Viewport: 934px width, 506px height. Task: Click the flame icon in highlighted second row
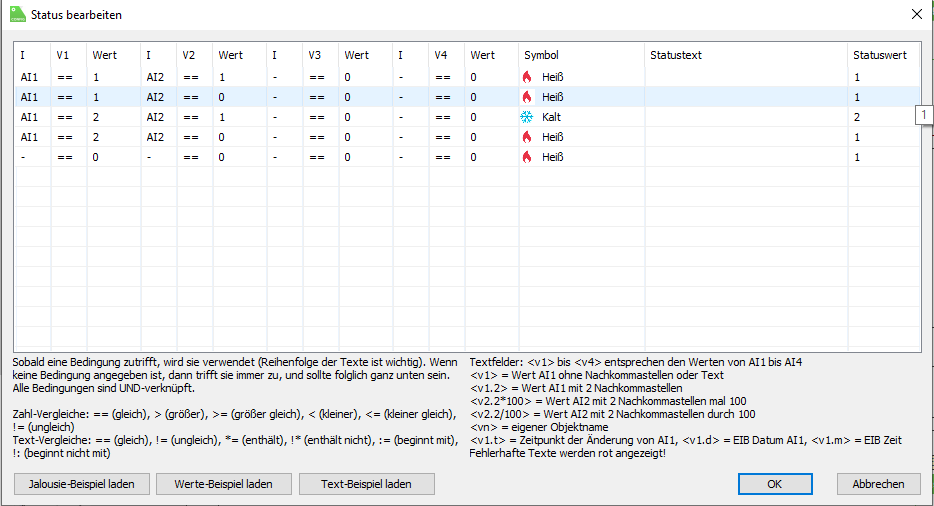(527, 97)
